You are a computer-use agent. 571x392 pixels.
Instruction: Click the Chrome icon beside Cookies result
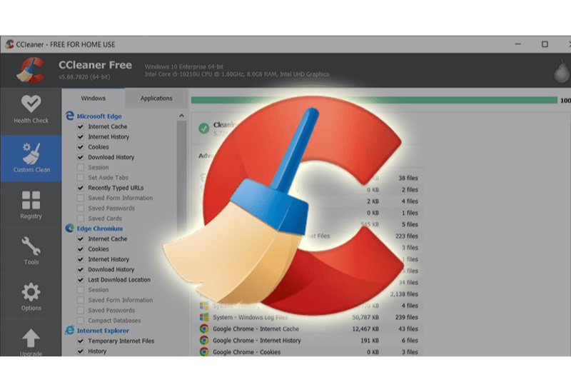(204, 352)
